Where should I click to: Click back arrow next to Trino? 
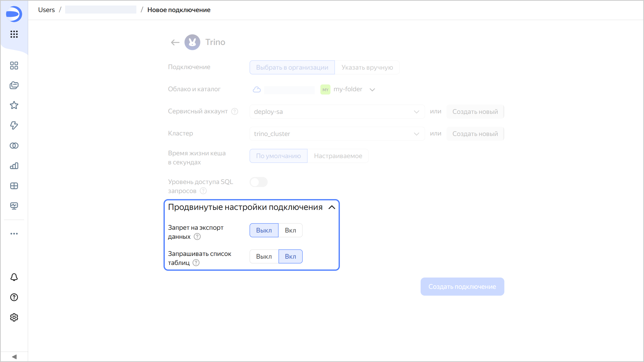pyautogui.click(x=175, y=42)
